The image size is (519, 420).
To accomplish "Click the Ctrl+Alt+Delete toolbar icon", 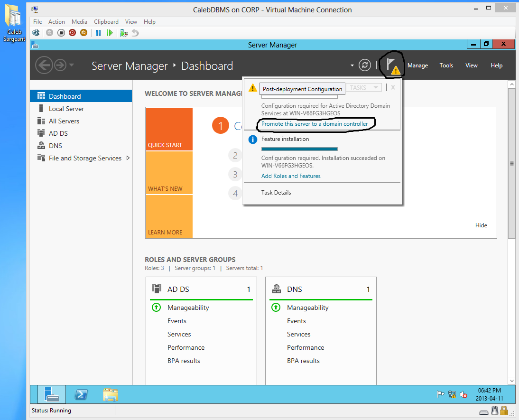I will point(36,33).
